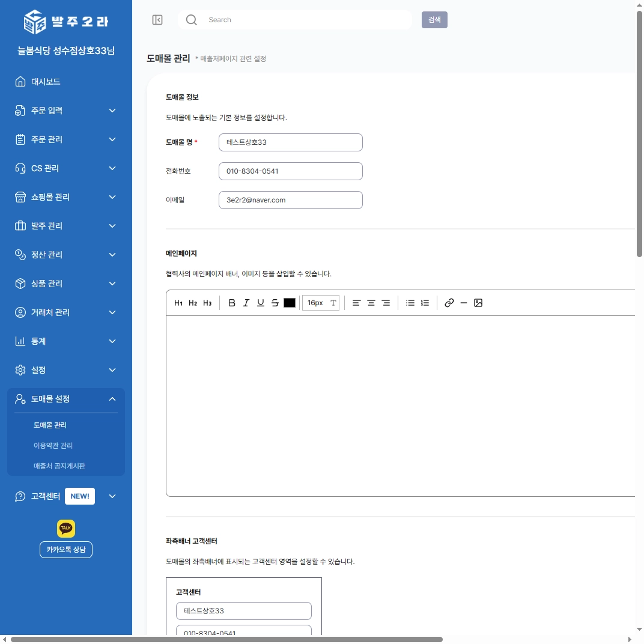Expand the 거래처 관리 menu

[66, 312]
